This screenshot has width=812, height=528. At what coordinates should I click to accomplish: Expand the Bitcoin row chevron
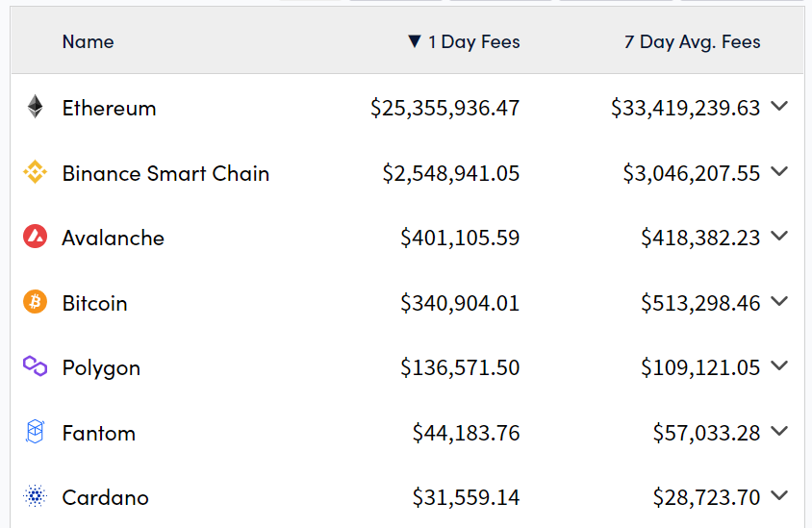click(779, 301)
